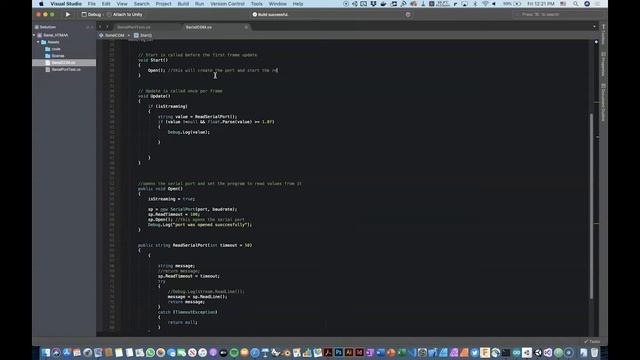The height and width of the screenshot is (360, 640).
Task: Collapse the Assets folder
Action: [38, 42]
